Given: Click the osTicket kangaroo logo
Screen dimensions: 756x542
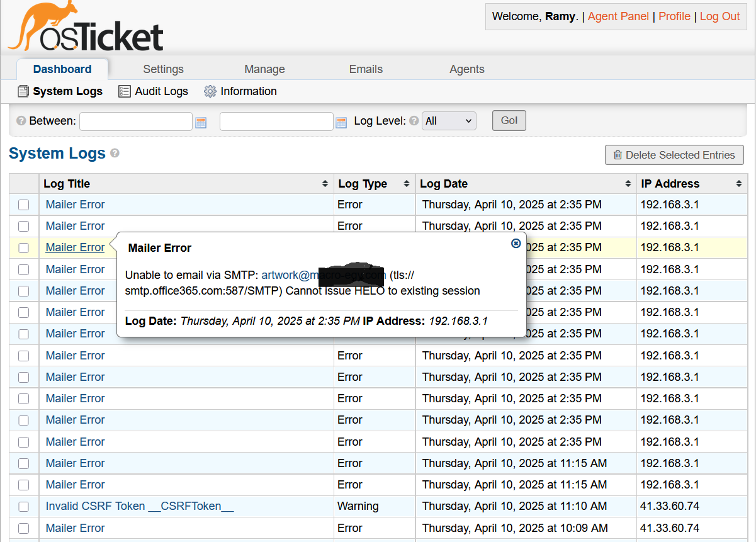Looking at the screenshot, I should (x=86, y=28).
